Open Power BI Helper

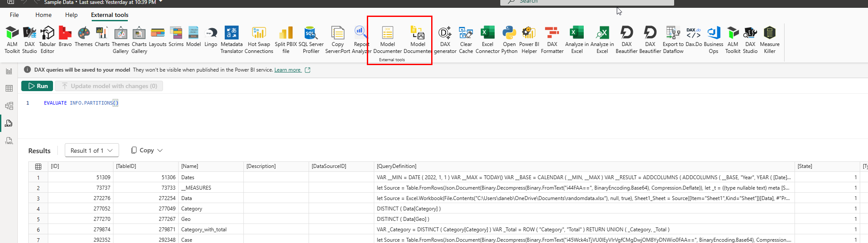(529, 39)
